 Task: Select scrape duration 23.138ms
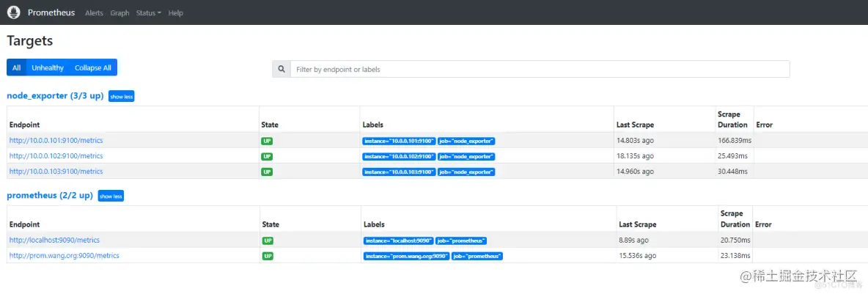[x=735, y=256]
